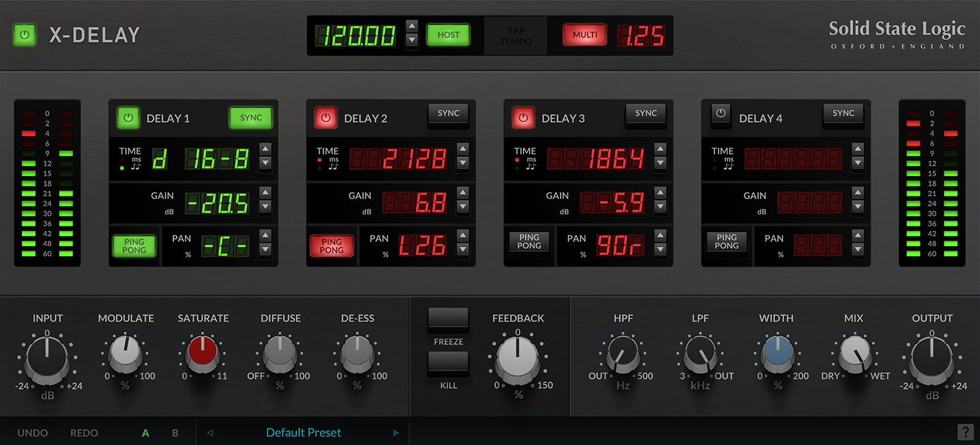Viewport: 980px width, 445px height.
Task: Enable SYNC on Delay 3
Action: [x=646, y=114]
